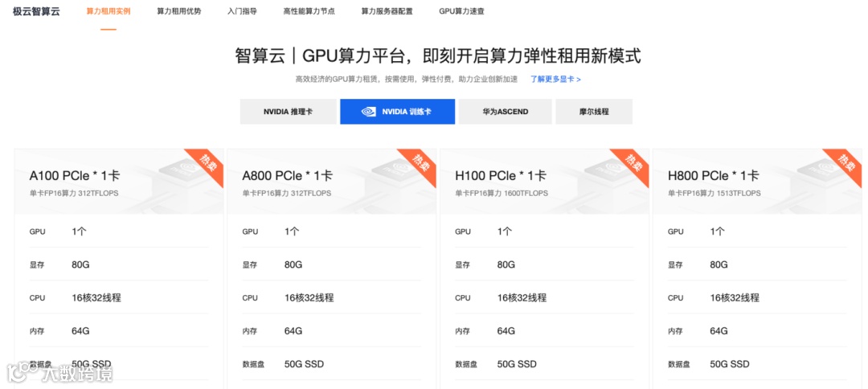The image size is (868, 389).
Task: Click the H100 PCIe * 1卡 card title
Action: coord(501,176)
